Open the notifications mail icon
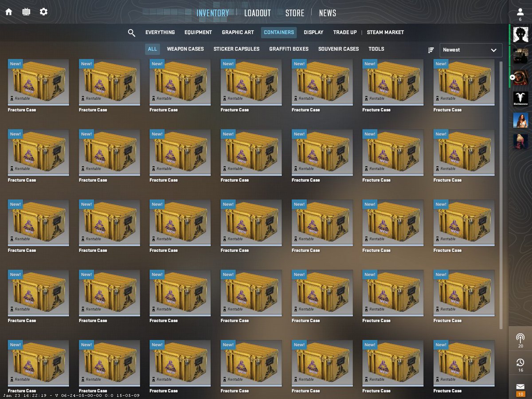Viewport: 532px width, 399px height. point(520,386)
